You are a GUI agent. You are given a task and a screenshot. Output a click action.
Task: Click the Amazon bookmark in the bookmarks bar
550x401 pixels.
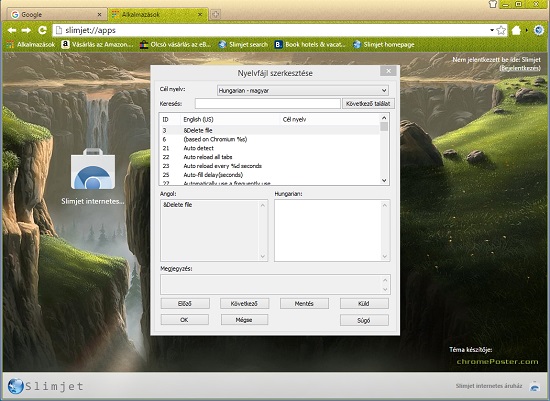click(97, 45)
